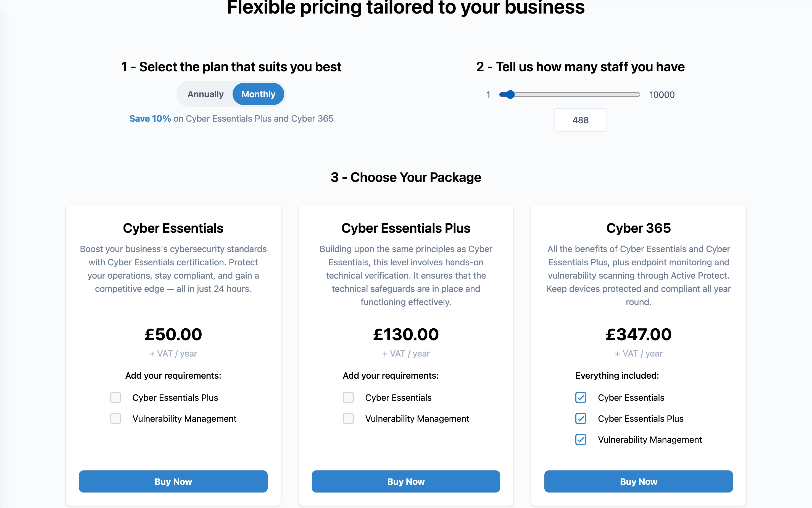Tick Cyber Essentials Plus in Cyber Essentials card
The height and width of the screenshot is (508, 812).
pyautogui.click(x=115, y=397)
